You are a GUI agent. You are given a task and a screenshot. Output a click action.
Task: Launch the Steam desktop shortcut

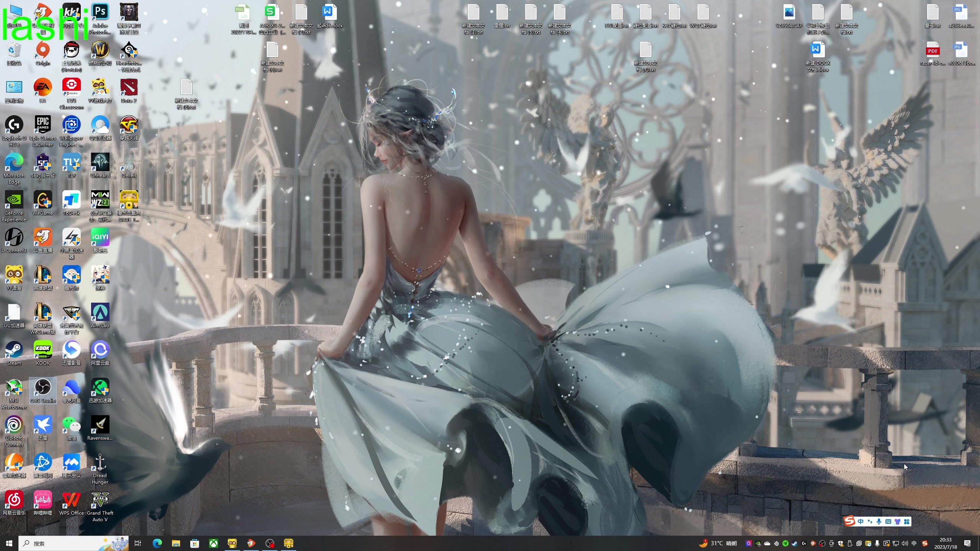click(14, 353)
